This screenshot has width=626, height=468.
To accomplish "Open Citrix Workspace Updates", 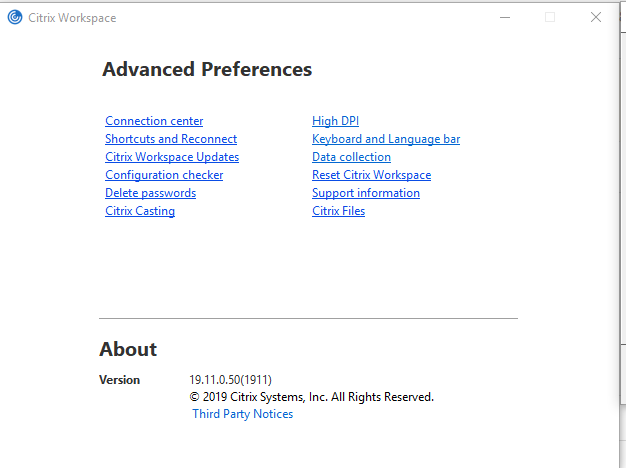I will coord(172,157).
